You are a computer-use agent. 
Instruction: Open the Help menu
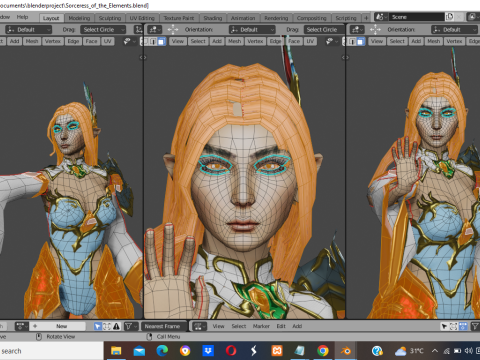(22, 17)
